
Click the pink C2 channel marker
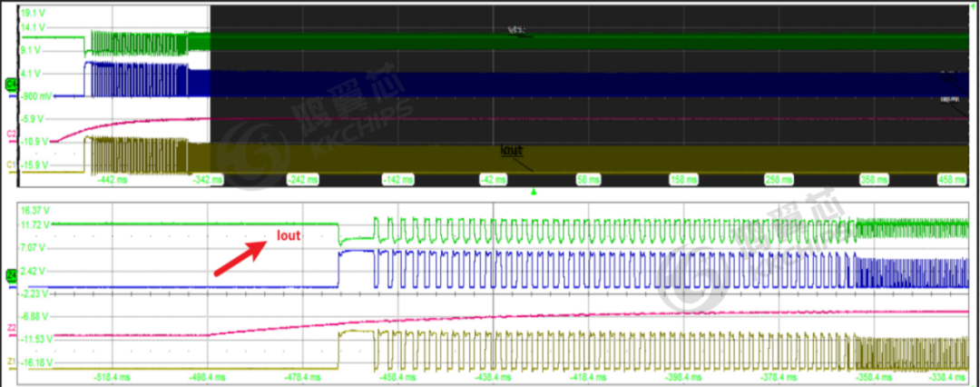(x=10, y=134)
